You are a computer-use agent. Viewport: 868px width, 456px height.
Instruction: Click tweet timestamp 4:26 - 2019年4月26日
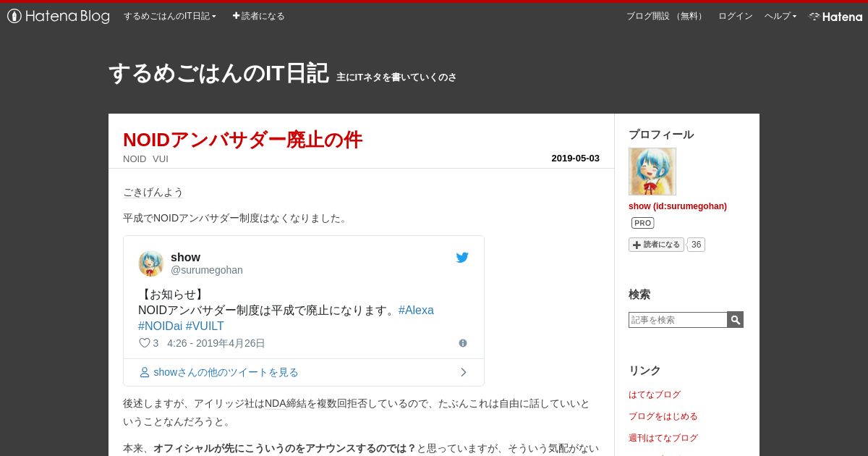(216, 343)
